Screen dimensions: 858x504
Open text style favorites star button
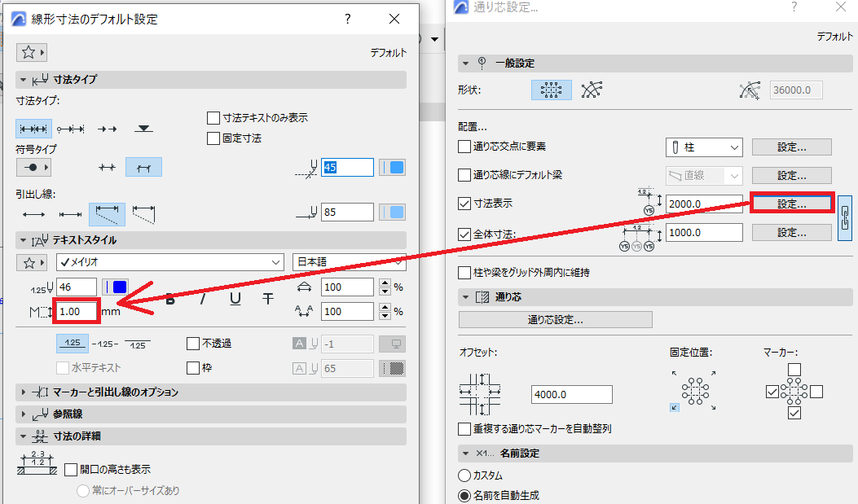(32, 263)
